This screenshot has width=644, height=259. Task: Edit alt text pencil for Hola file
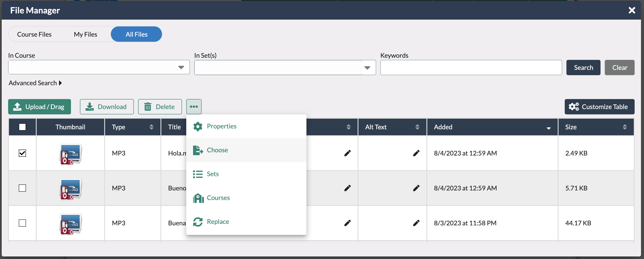[416, 153]
